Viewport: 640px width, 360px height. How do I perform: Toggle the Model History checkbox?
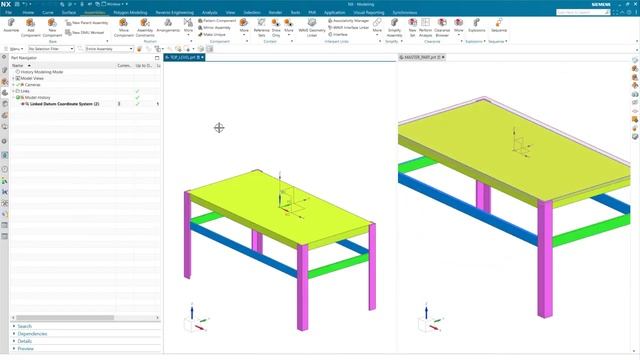[x=18, y=98]
